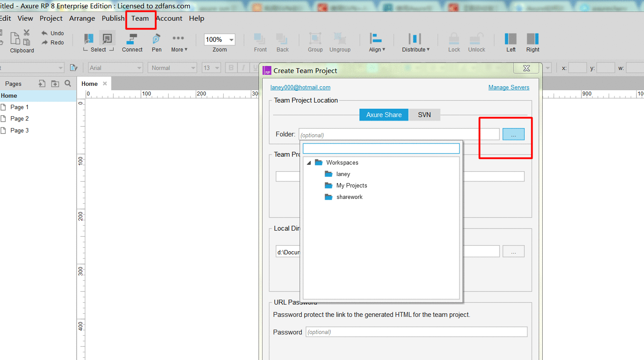Select the Home page in Pages panel

click(38, 96)
